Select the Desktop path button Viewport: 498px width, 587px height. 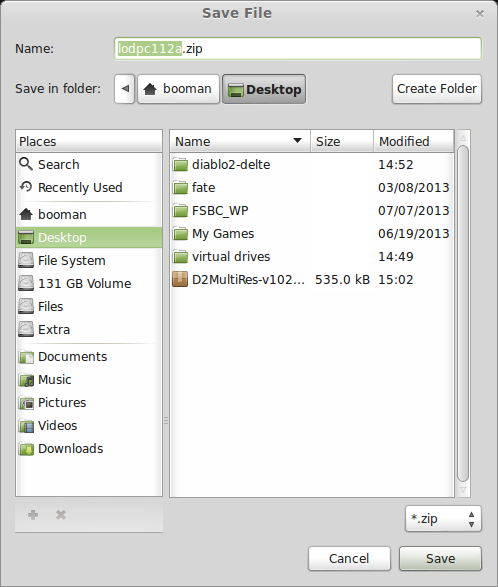[x=264, y=89]
